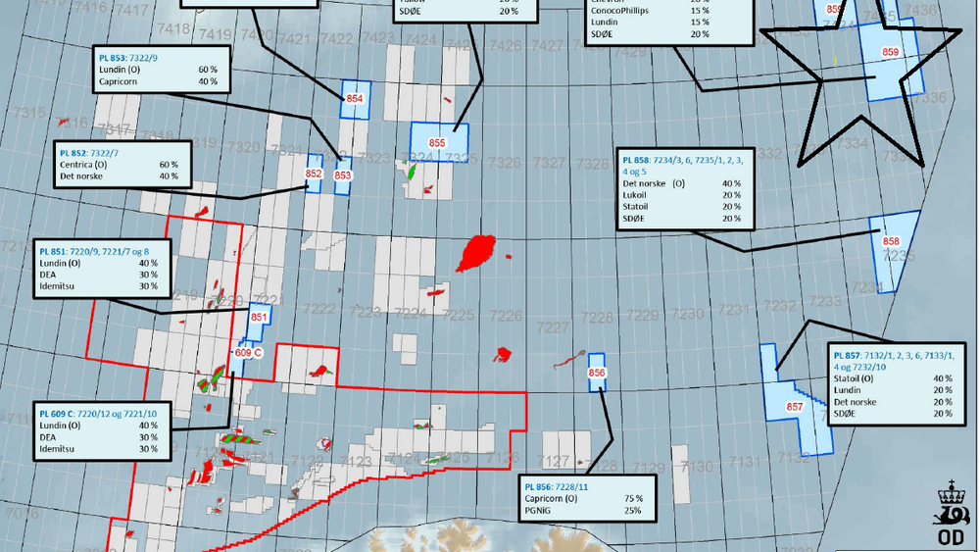Viewport: 980px width, 552px height.
Task: Click the PL 609 C info box heading
Action: point(98,413)
